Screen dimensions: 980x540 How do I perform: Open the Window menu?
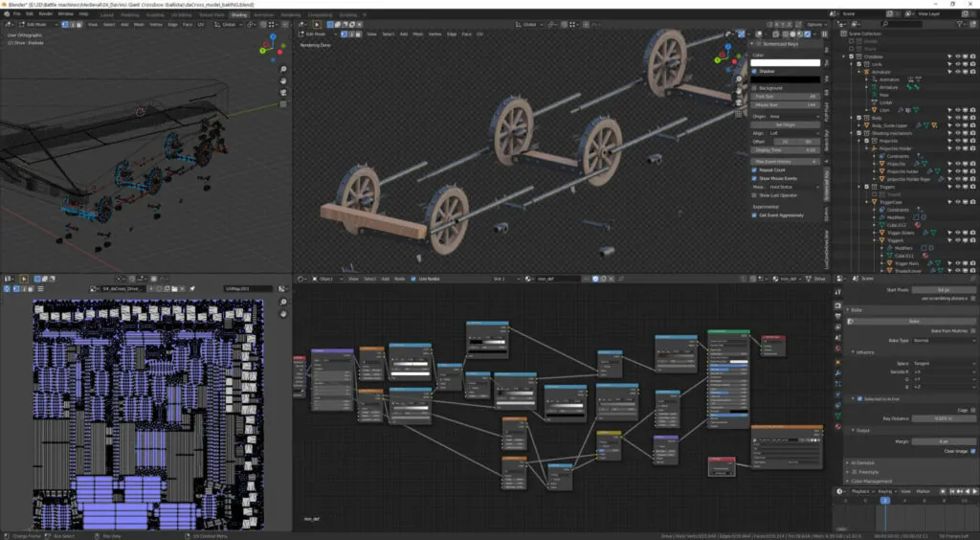(x=65, y=13)
